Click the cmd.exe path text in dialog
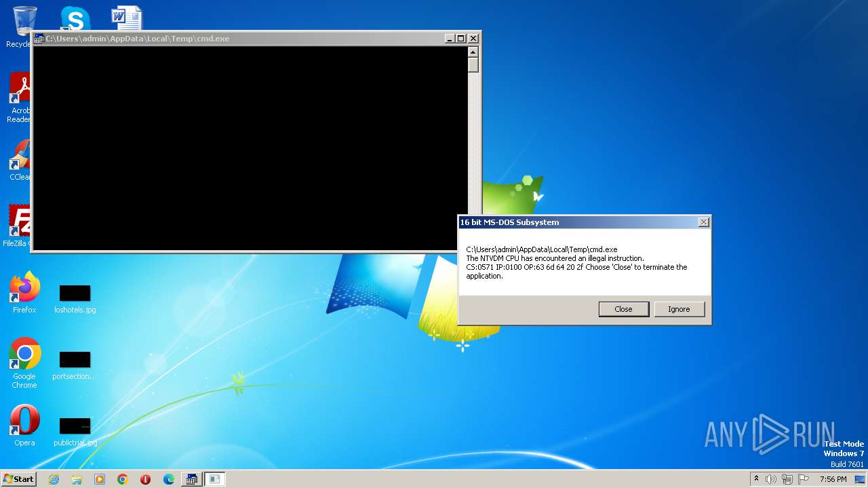Viewport: 868px width, 488px height. coord(542,249)
